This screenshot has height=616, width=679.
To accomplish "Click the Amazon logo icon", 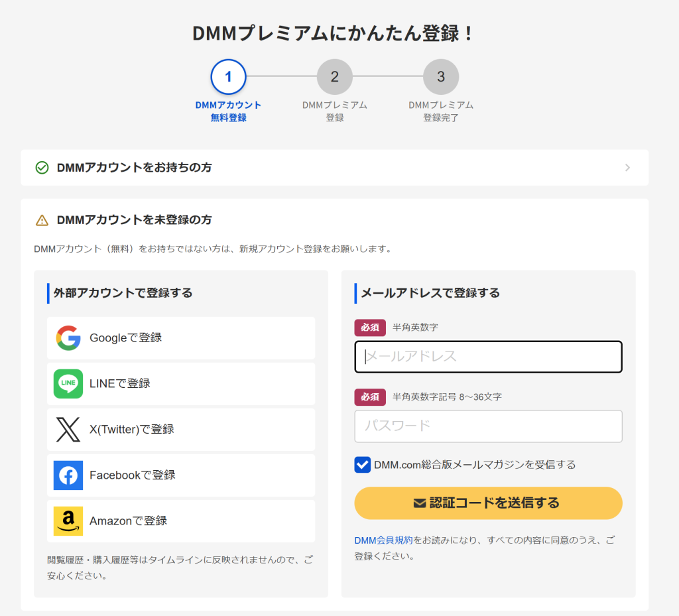I will point(68,521).
